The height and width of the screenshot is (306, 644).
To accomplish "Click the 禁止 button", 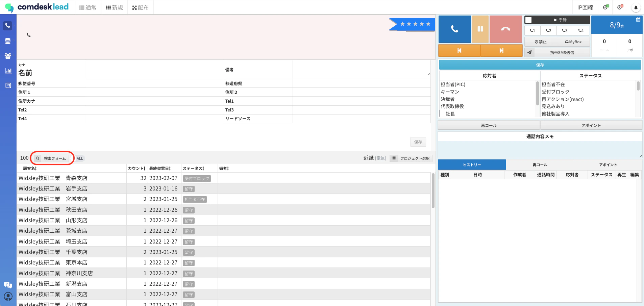I will (541, 42).
